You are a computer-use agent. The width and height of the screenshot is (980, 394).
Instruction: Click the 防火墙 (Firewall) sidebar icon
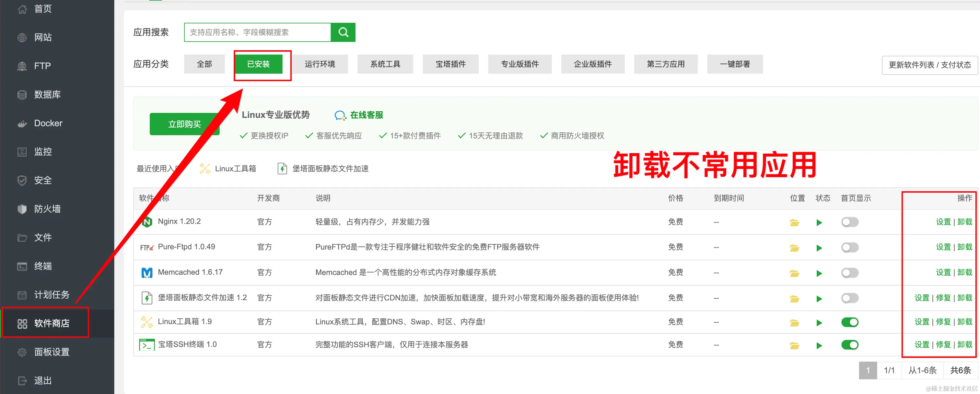pos(22,209)
